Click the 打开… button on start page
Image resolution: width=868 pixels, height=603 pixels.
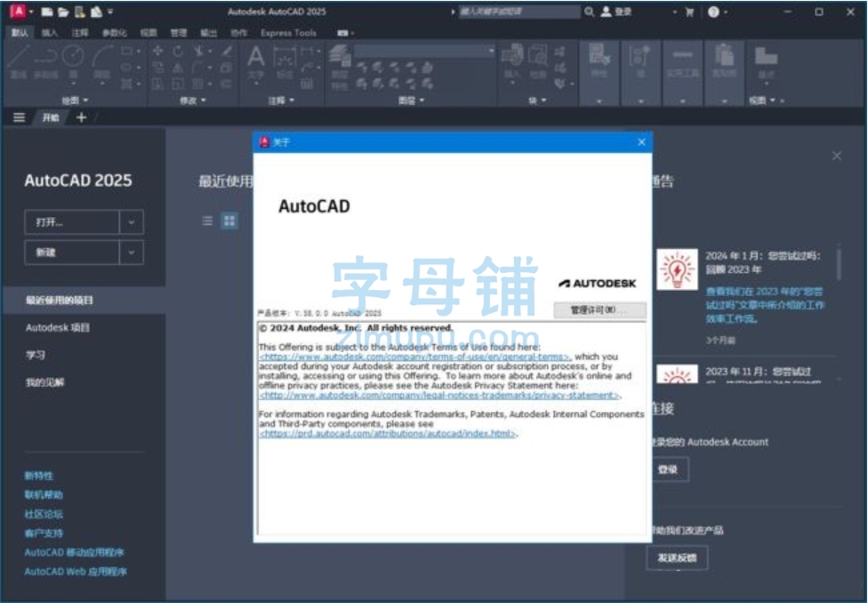[72, 222]
